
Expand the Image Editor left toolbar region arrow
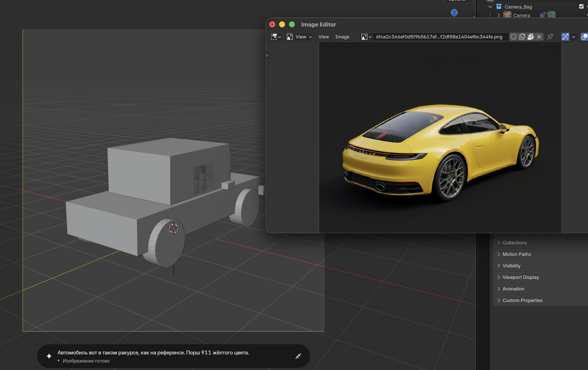click(x=267, y=55)
